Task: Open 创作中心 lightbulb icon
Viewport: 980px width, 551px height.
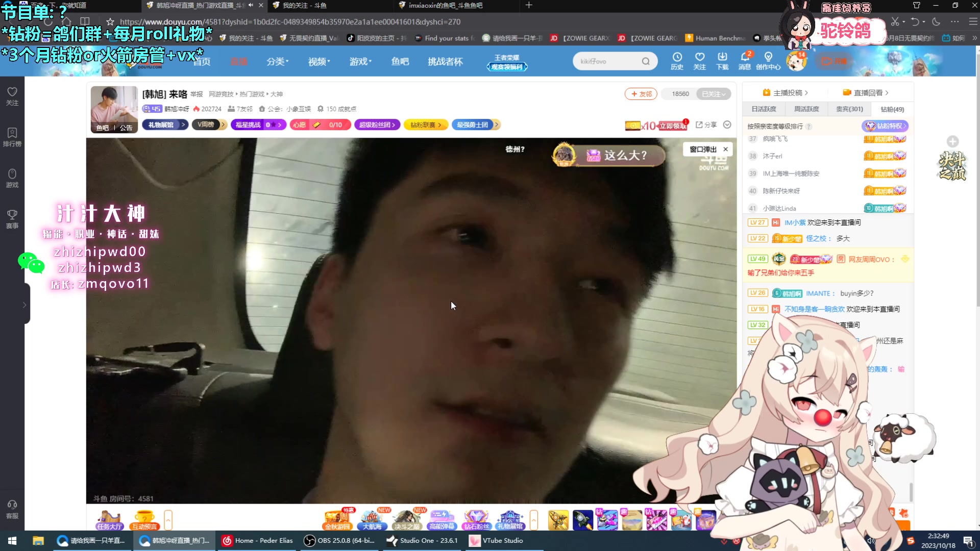Action: point(768,61)
